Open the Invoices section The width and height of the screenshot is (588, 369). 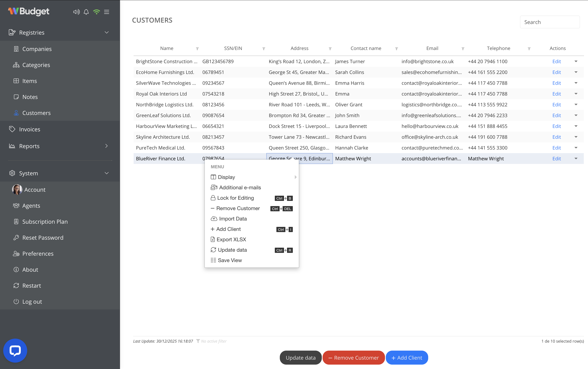[x=30, y=129]
